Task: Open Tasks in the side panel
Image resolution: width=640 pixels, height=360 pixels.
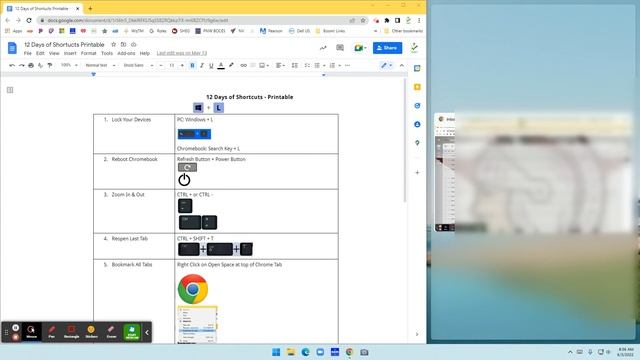Action: pyautogui.click(x=417, y=106)
